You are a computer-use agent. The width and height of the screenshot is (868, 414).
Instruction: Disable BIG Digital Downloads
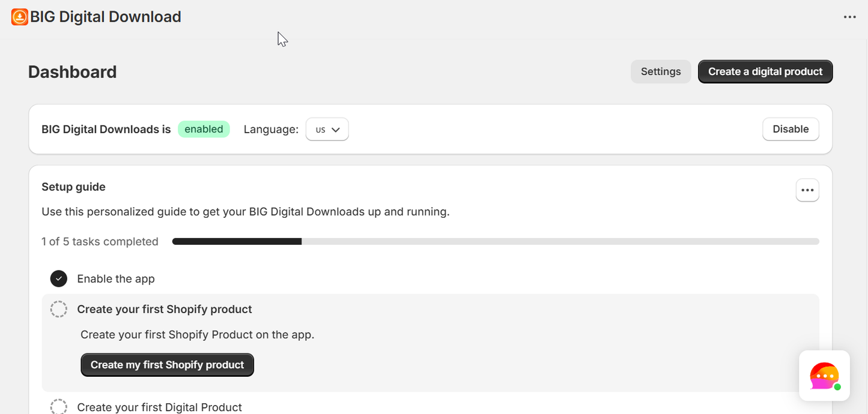790,129
